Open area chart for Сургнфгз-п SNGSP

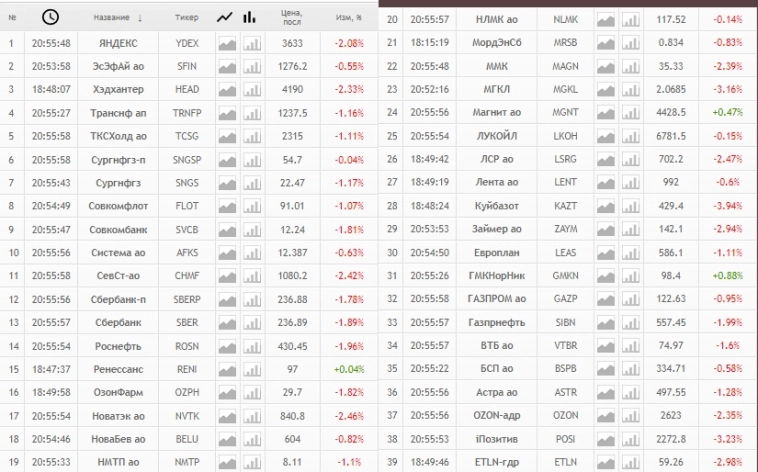pyautogui.click(x=227, y=160)
